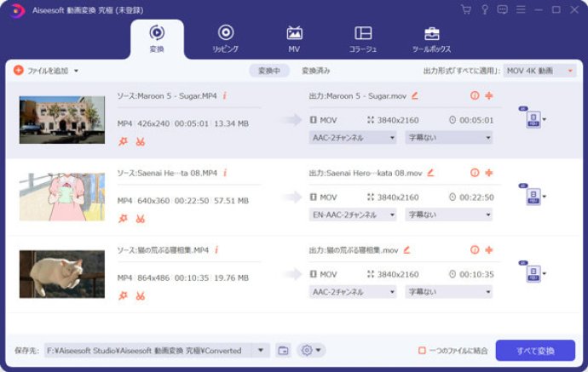Image resolution: width=588 pixels, height=372 pixels.
Task: Click the すべて変換 button
Action: click(535, 351)
